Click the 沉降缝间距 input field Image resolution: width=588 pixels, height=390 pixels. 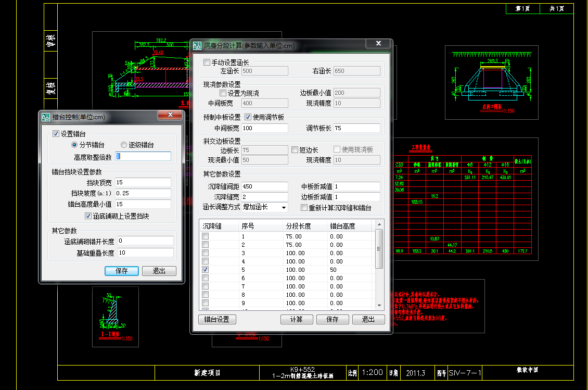pos(265,186)
